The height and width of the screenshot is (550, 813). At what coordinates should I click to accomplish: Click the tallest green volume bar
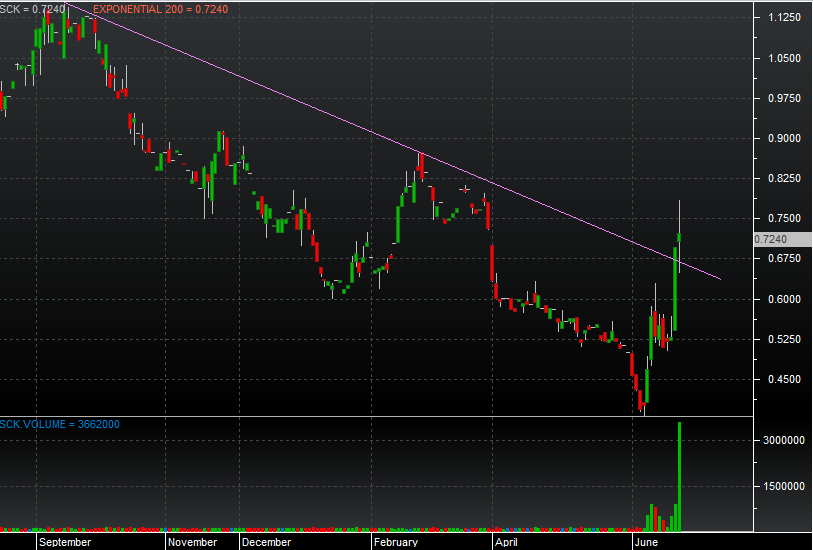[680, 475]
